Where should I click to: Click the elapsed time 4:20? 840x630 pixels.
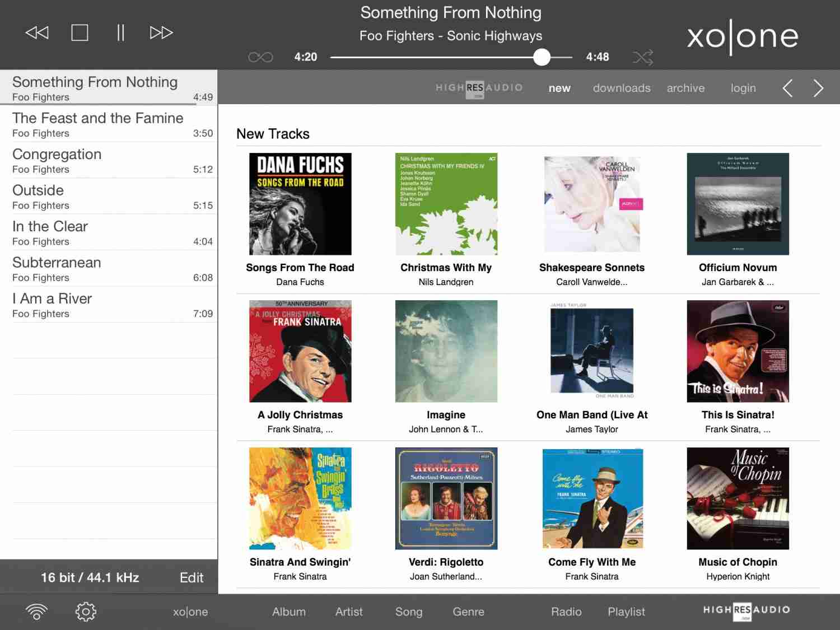[x=306, y=57]
